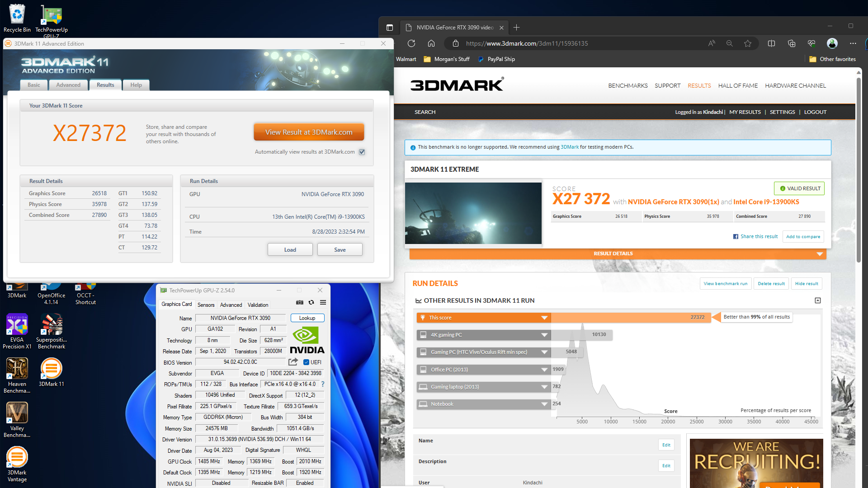Go to browser home page icon
Screen dimensions: 868x488
point(431,43)
